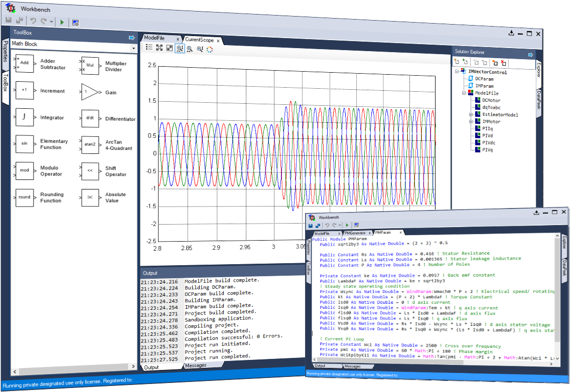
Task: Switch to the PMGenerator tab in the small window
Action: click(x=355, y=233)
